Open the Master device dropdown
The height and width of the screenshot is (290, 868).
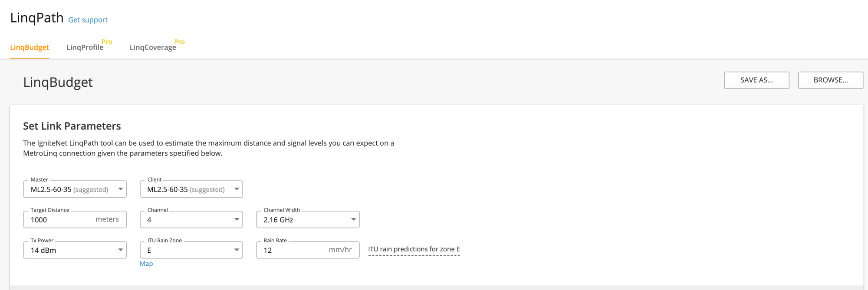pos(75,189)
